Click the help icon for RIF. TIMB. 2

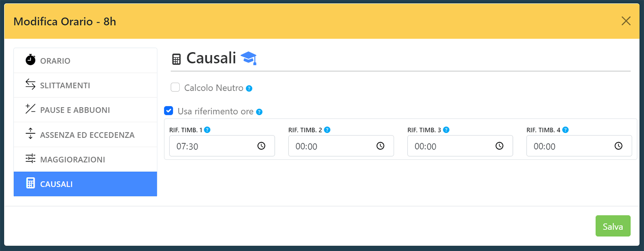point(327,130)
